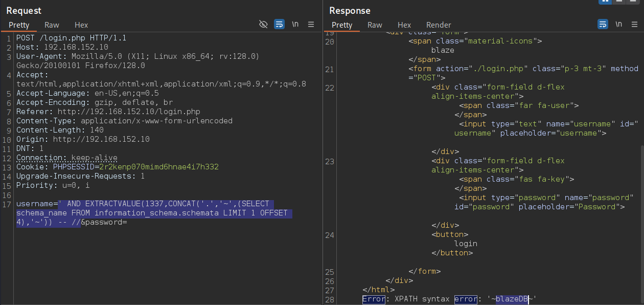This screenshot has height=305, width=644.
Task: Click the &password= parameter
Action: 104,222
